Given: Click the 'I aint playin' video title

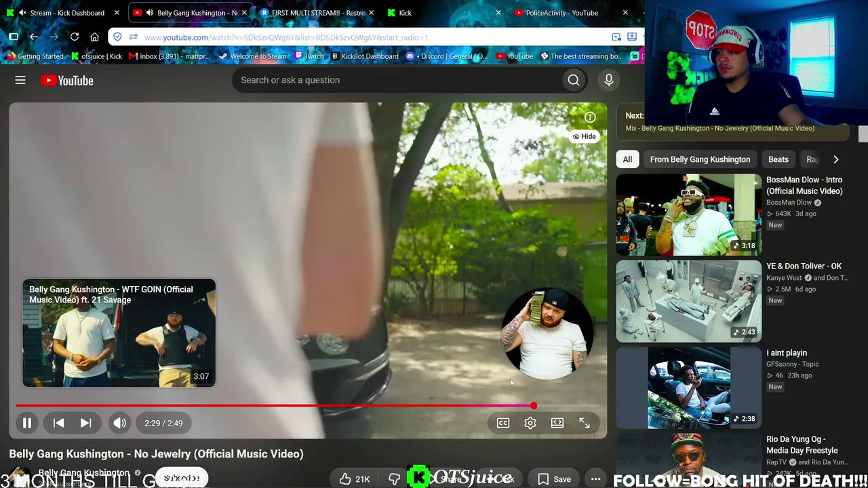Looking at the screenshot, I should coord(787,353).
